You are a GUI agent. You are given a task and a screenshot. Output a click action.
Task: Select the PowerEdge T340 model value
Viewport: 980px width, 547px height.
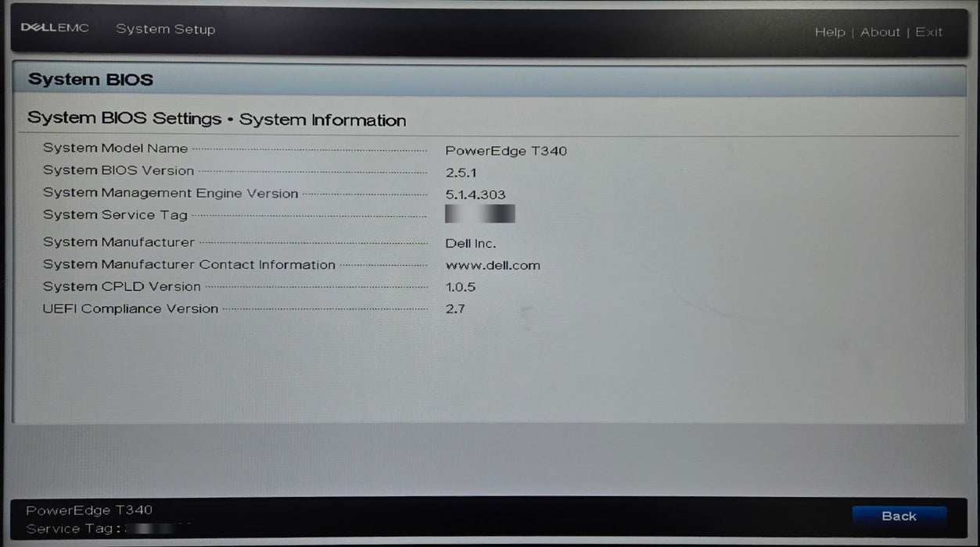click(x=506, y=151)
